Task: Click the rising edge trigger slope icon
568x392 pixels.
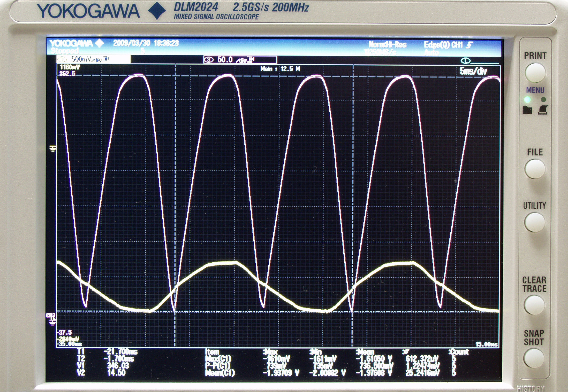Action: (469, 45)
